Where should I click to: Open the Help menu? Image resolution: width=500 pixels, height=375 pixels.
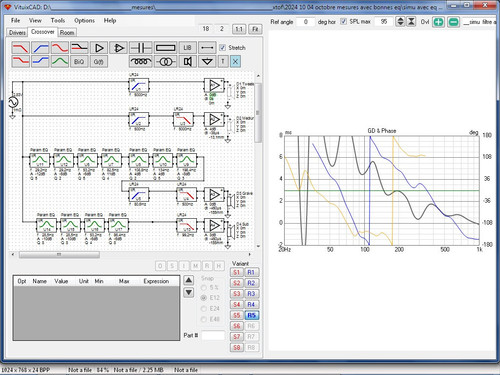pyautogui.click(x=110, y=20)
